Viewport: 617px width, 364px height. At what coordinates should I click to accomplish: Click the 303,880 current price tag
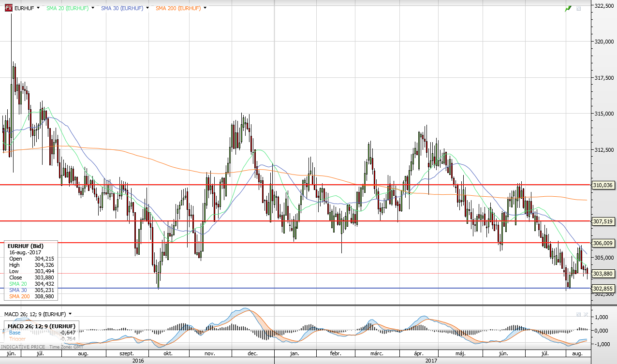[x=603, y=273]
